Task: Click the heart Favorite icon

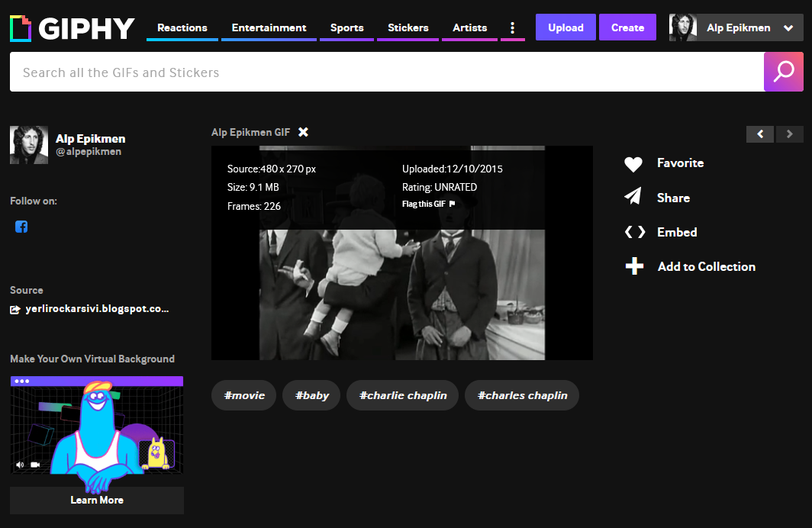Action: [x=633, y=163]
